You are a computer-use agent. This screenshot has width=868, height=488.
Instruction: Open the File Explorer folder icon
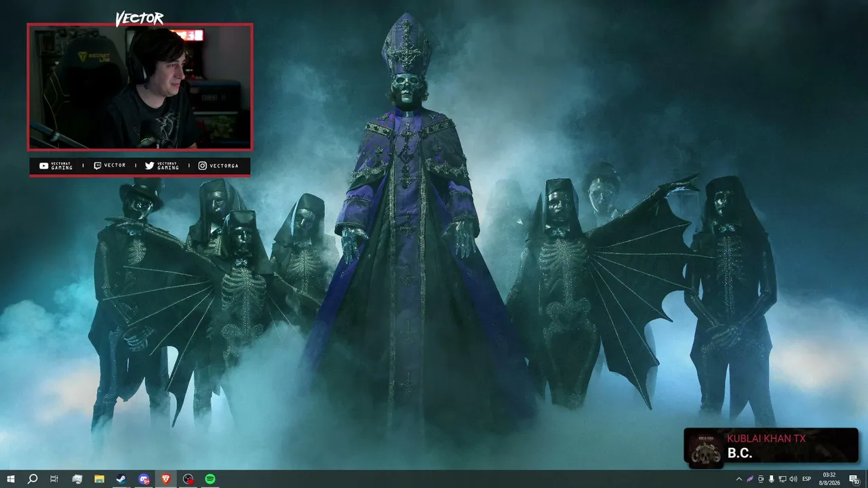click(x=99, y=479)
